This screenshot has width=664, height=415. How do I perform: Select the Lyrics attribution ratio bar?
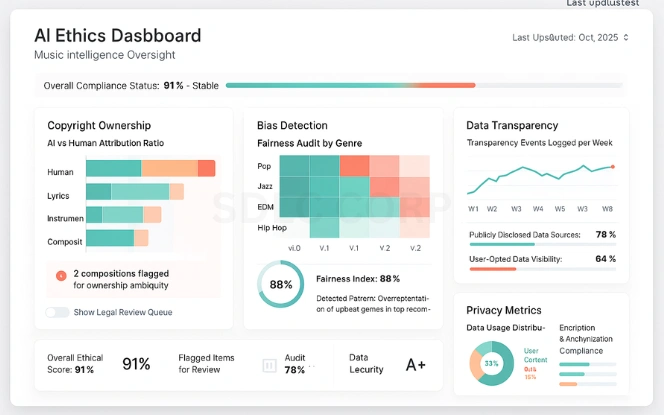[135, 192]
